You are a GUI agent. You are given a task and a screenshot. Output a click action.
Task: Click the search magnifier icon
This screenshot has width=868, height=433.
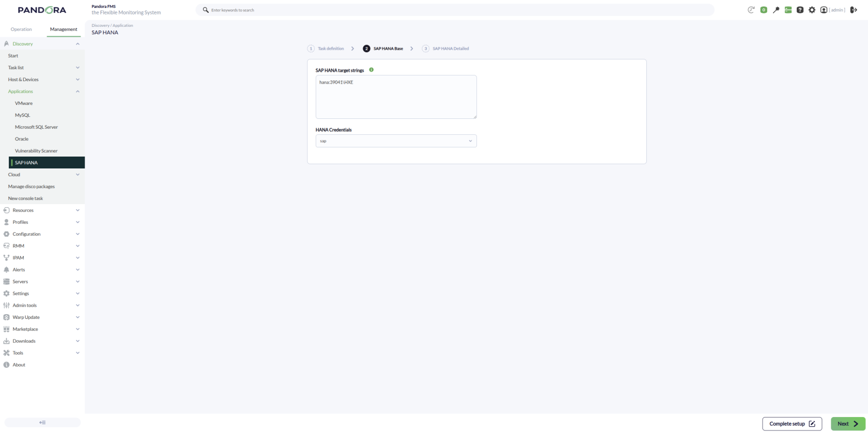click(x=206, y=10)
